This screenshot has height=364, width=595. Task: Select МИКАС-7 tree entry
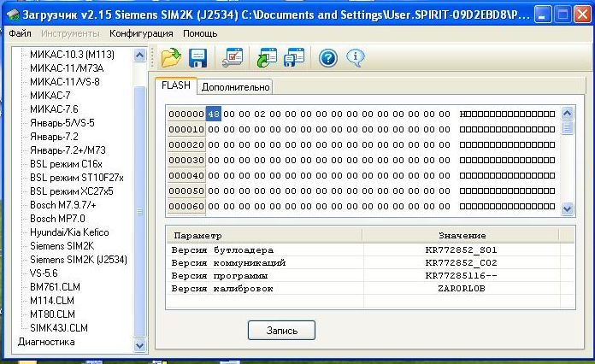click(x=50, y=95)
